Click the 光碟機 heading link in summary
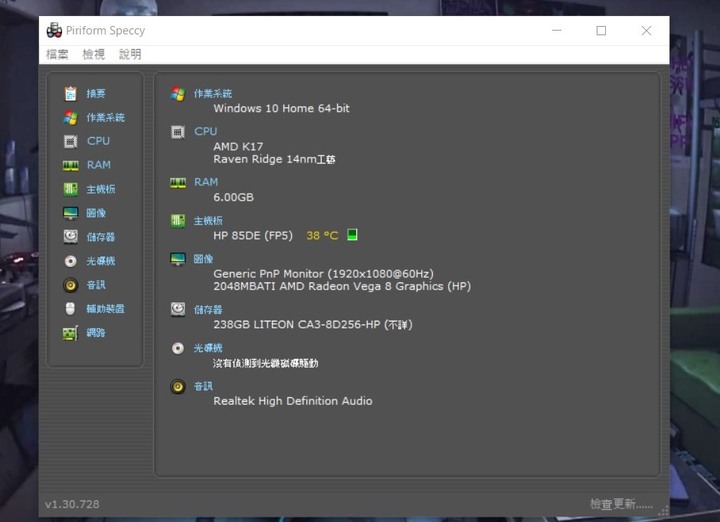The width and height of the screenshot is (720, 522). point(208,348)
